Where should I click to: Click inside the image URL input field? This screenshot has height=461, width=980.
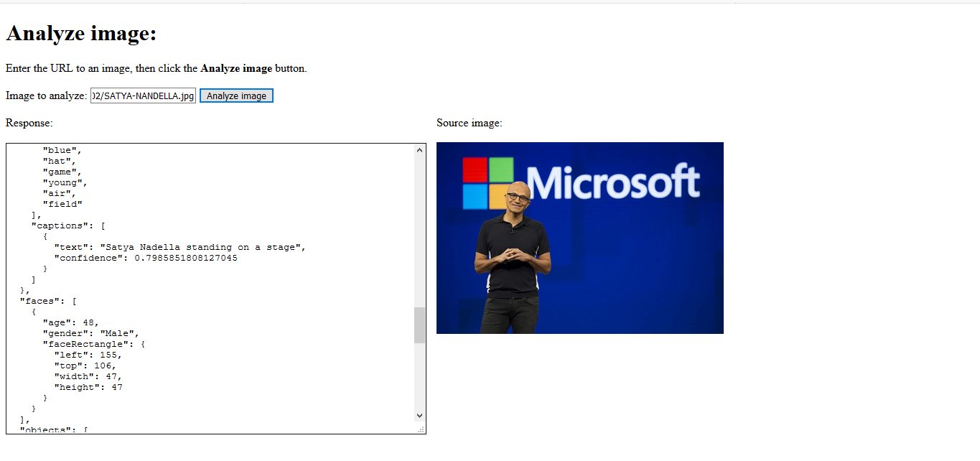coord(141,95)
